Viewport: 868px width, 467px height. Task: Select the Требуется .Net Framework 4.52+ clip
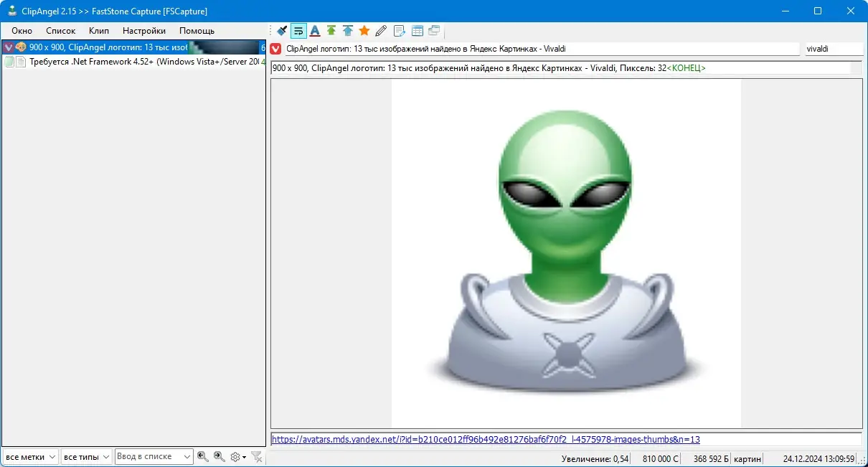[134, 62]
